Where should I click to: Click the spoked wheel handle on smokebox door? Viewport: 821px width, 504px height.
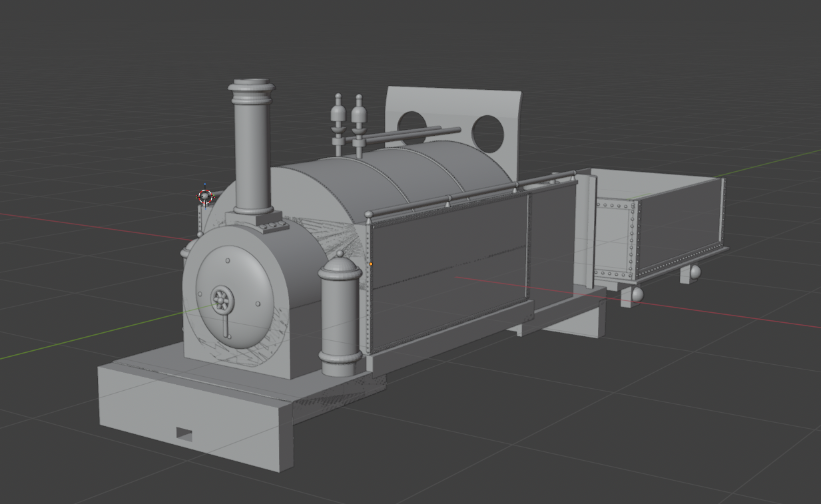tap(222, 301)
